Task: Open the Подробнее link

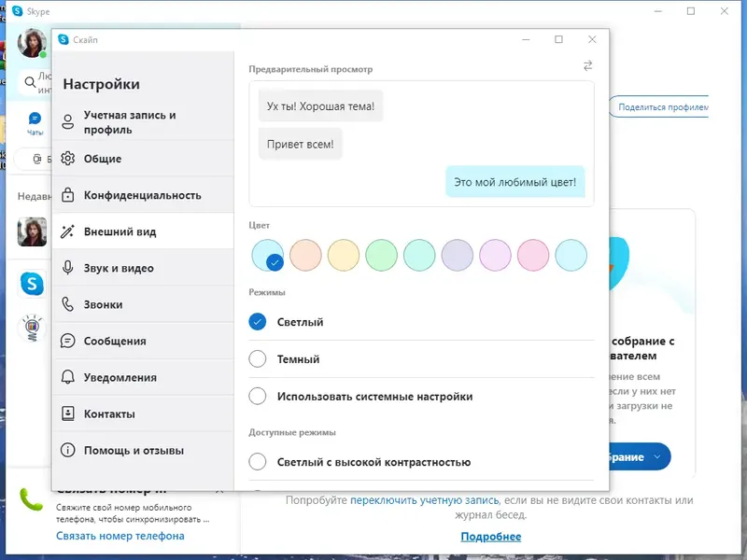Action: click(491, 537)
